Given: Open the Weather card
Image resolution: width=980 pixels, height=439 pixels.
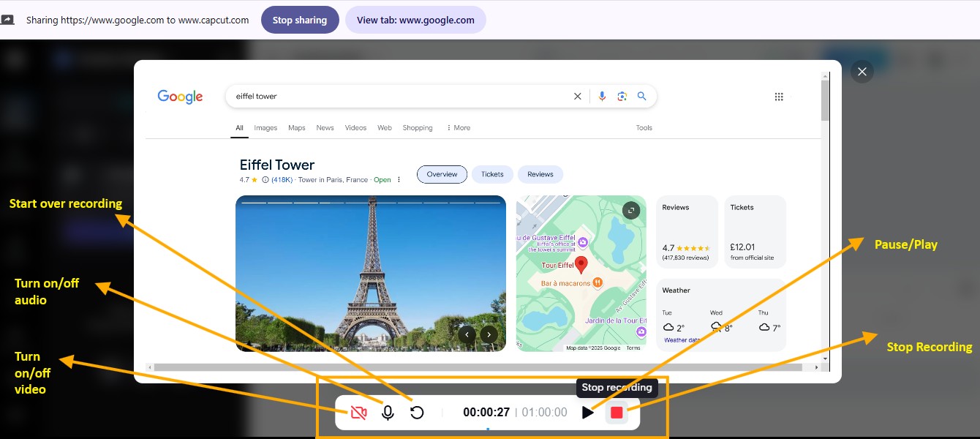Looking at the screenshot, I should pyautogui.click(x=721, y=315).
